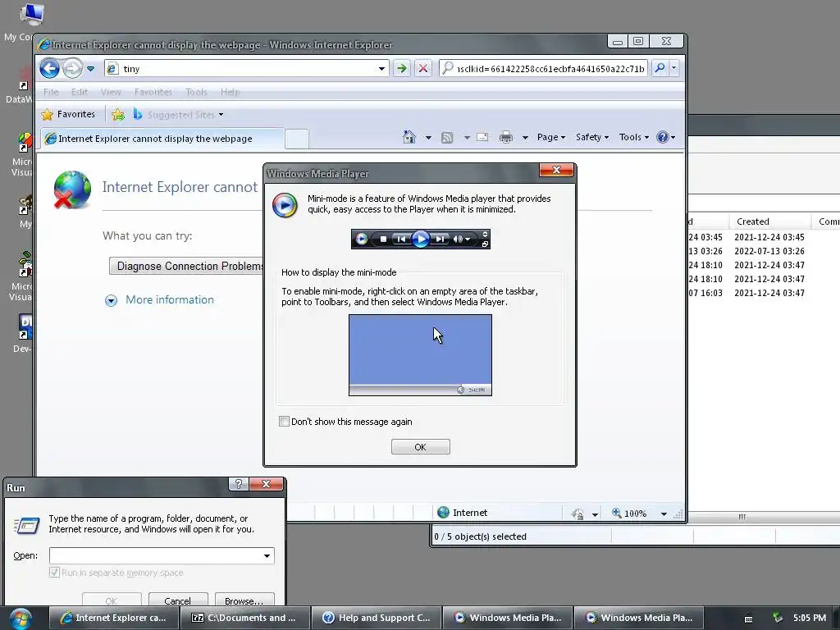840x630 pixels.
Task: Switch to Help and Support Center taskbar button
Action: coord(377,618)
